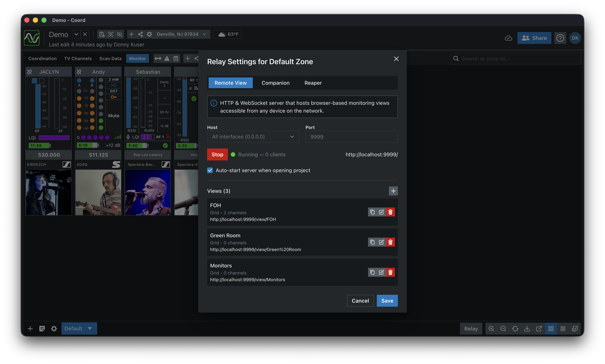Switch to list view layout

click(563, 329)
